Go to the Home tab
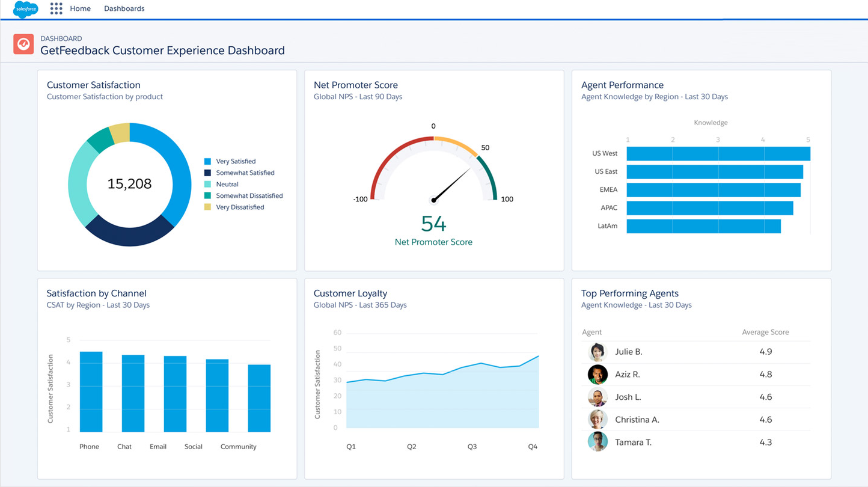The image size is (868, 487). [x=81, y=8]
